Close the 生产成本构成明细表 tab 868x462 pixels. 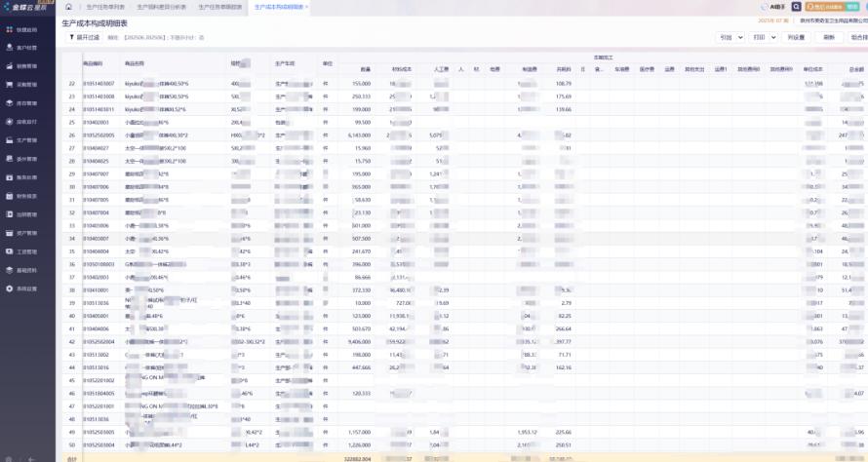(x=307, y=7)
